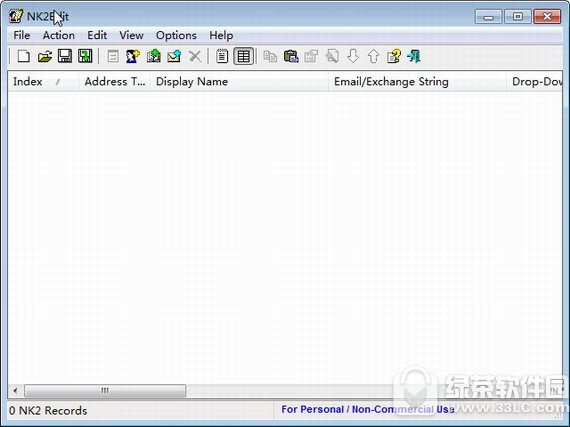Toggle the grid lines view button
The image size is (570, 427).
pos(244,56)
